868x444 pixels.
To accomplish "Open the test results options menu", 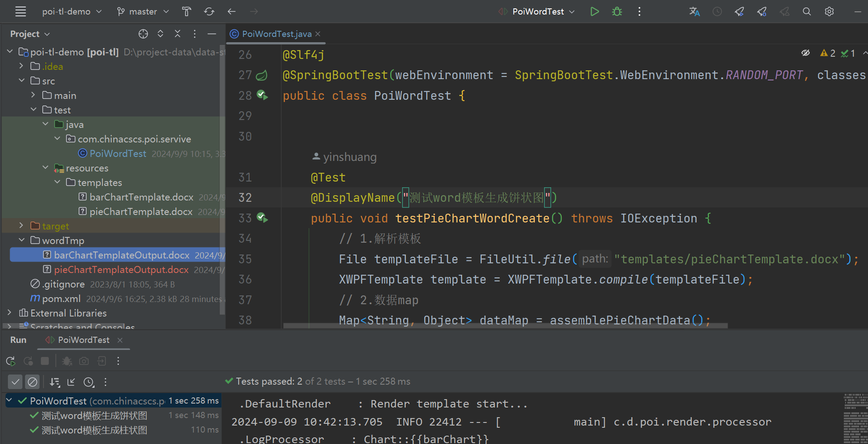I will pos(105,382).
